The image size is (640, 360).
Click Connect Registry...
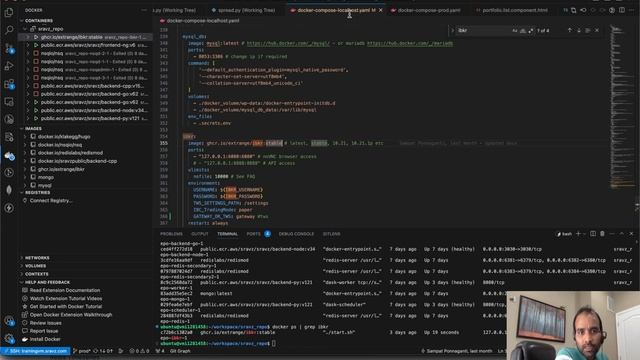coord(51,201)
